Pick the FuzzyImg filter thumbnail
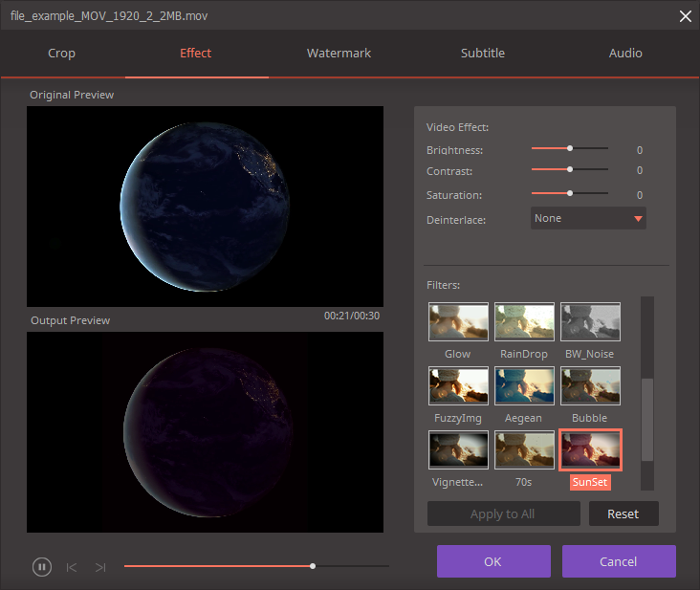The width and height of the screenshot is (700, 590). pos(458,385)
